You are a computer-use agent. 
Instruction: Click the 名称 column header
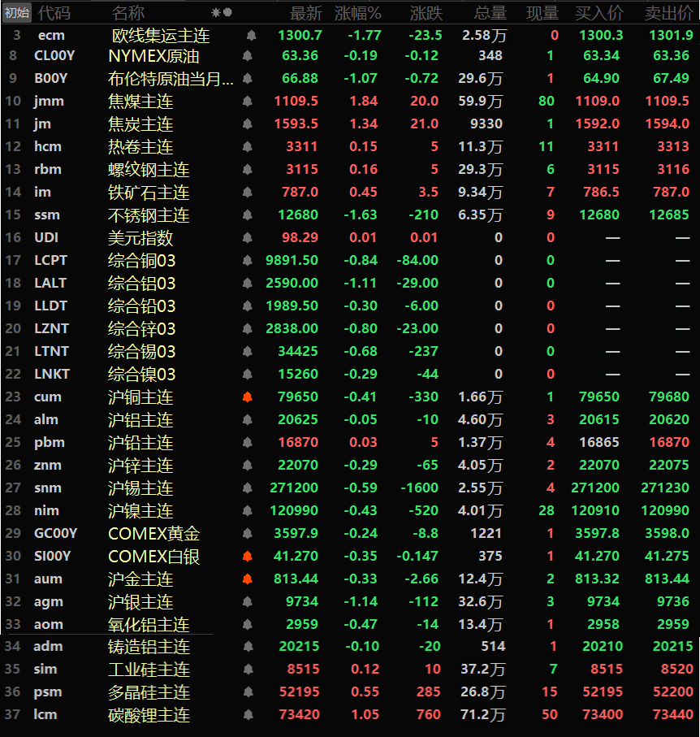click(127, 13)
